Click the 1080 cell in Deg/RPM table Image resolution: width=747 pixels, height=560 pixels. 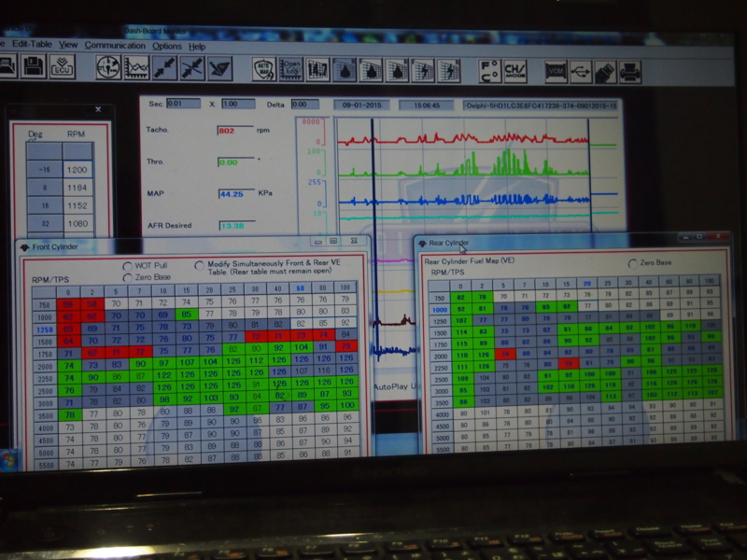click(78, 223)
